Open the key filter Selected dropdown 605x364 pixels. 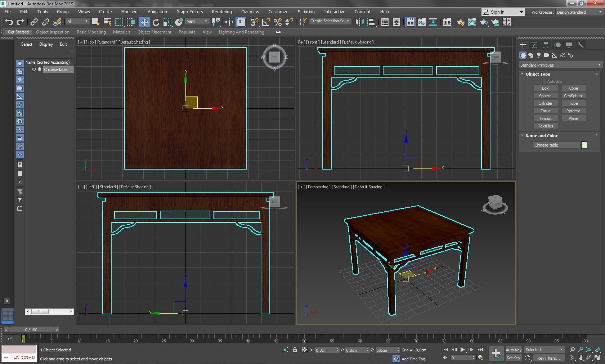coord(544,350)
